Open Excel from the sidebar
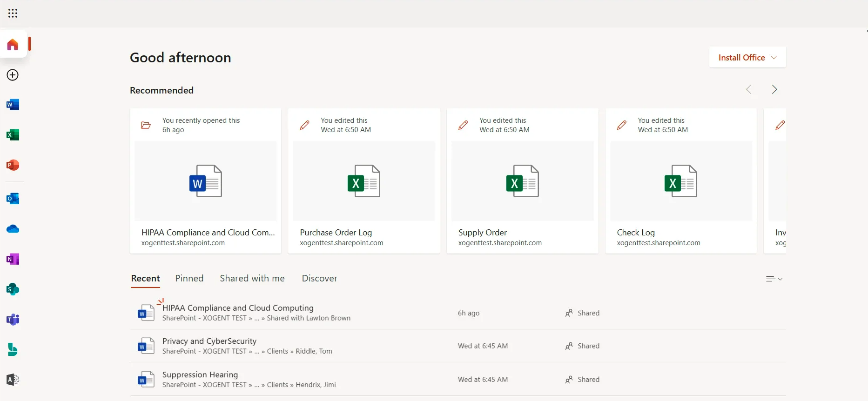 point(13,135)
